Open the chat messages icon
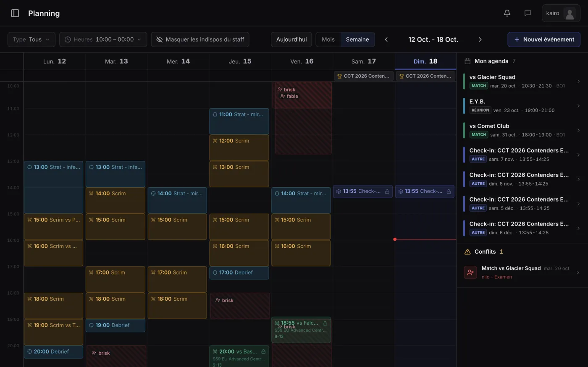Viewport: 588px width, 367px height. pyautogui.click(x=528, y=13)
